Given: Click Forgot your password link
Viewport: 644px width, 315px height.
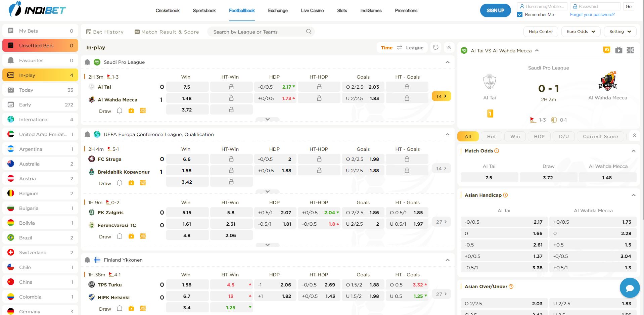Looking at the screenshot, I should tap(592, 14).
